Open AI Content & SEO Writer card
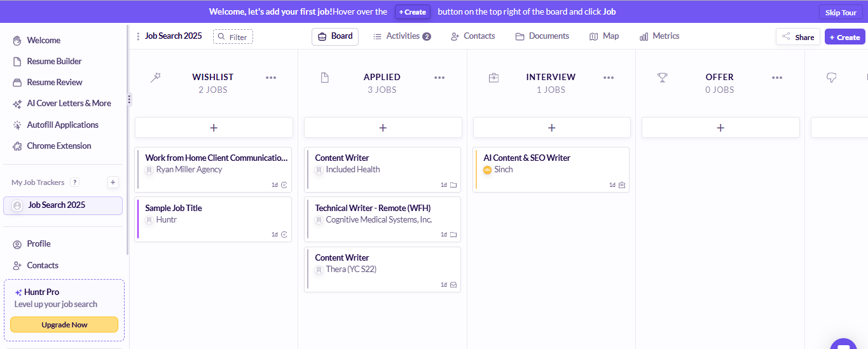The image size is (868, 349). 551,170
